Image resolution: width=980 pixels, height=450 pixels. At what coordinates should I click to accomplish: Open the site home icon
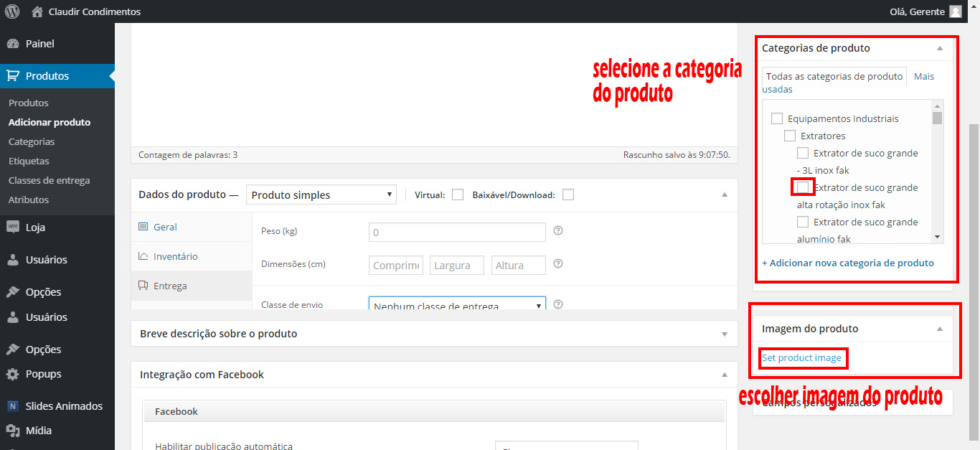(x=37, y=11)
